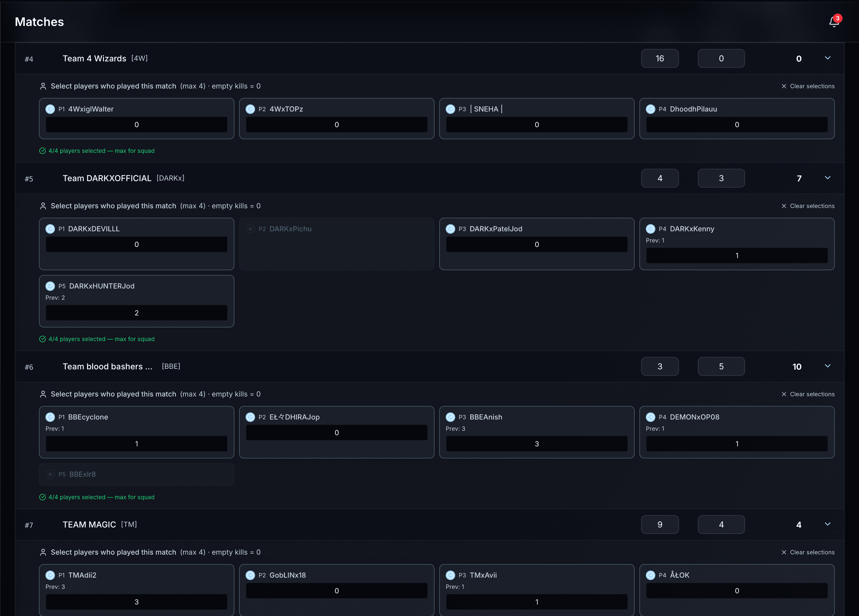The height and width of the screenshot is (616, 859).
Task: Edit kills input for TMAdii2
Action: point(136,602)
